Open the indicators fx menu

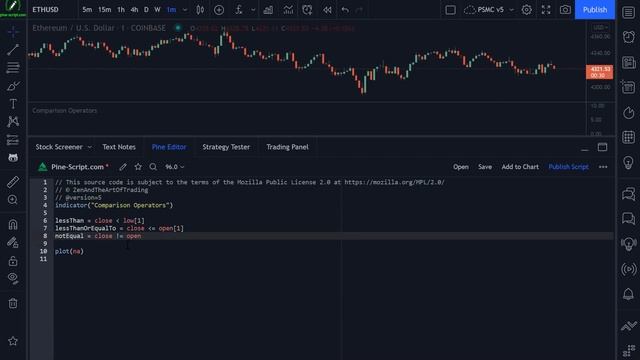coord(239,10)
